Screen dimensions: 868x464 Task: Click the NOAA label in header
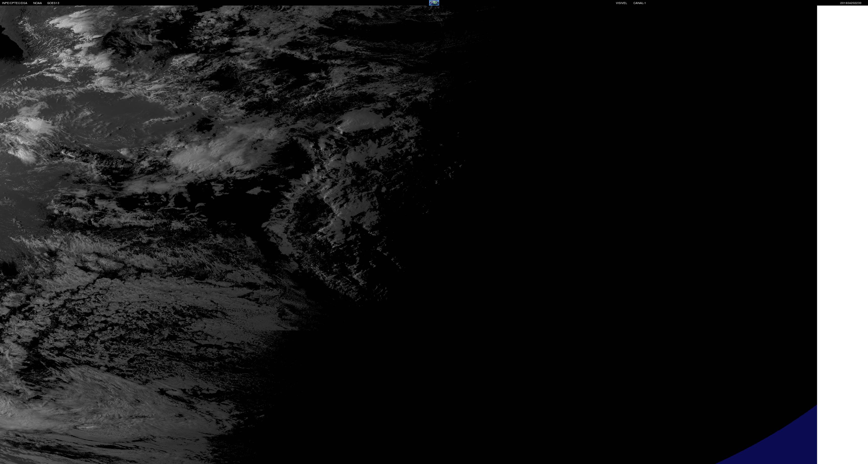pyautogui.click(x=37, y=3)
